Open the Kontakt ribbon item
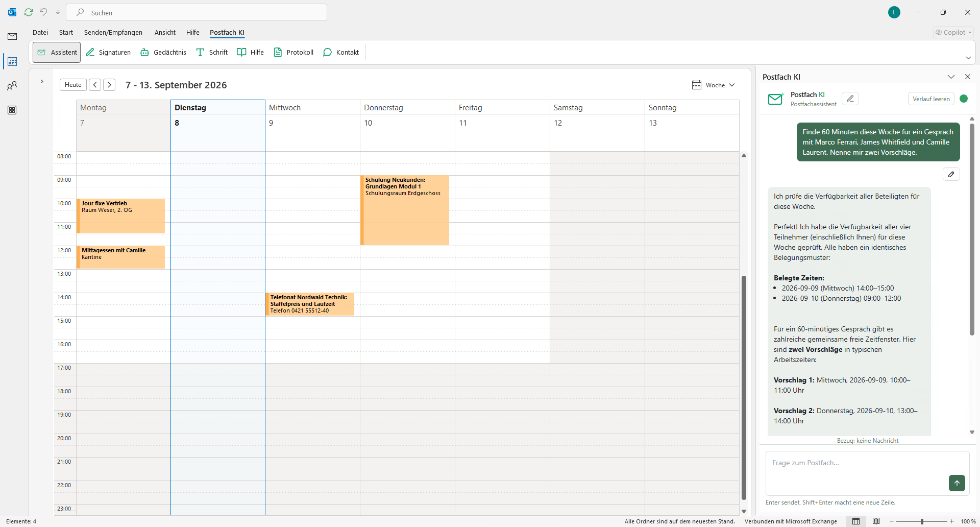The height and width of the screenshot is (527, 980). [x=341, y=52]
